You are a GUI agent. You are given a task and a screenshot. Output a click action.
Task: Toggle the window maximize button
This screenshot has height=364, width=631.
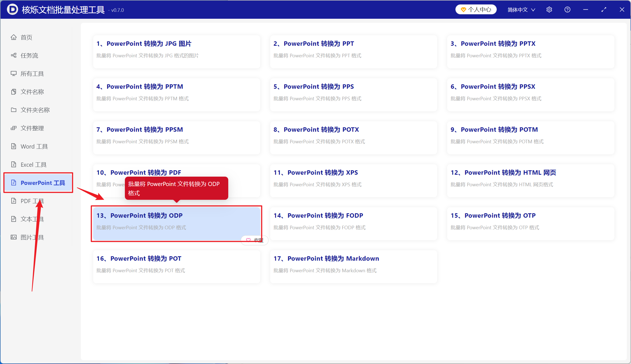tap(604, 10)
